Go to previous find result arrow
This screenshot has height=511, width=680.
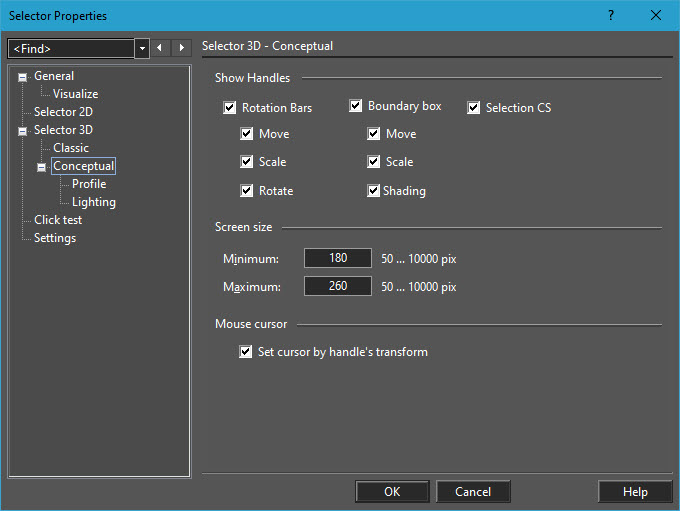click(x=160, y=48)
